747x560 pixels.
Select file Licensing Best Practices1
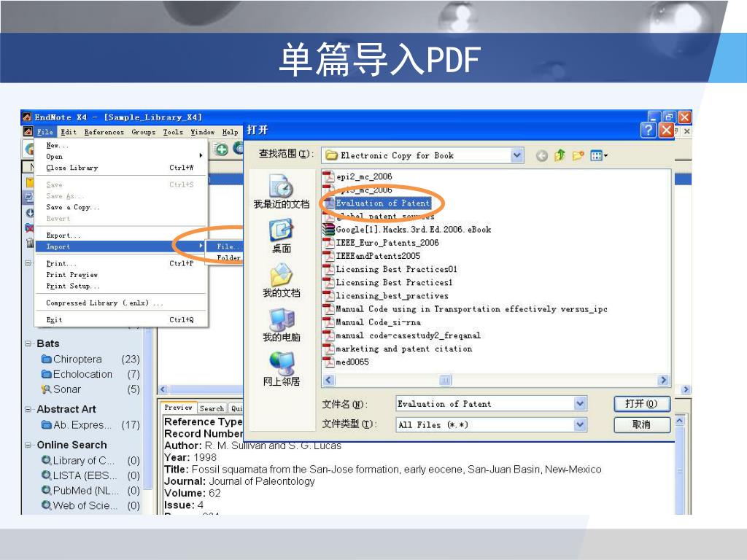coord(388,282)
